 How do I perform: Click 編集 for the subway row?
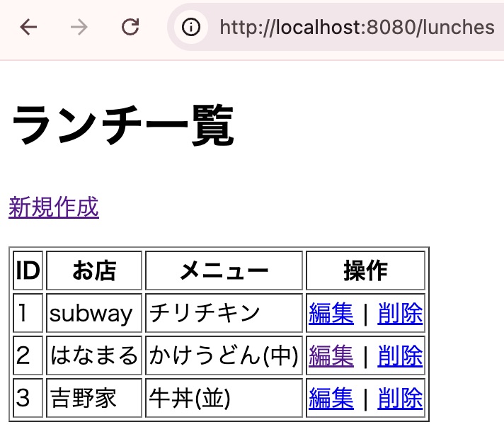click(x=331, y=313)
